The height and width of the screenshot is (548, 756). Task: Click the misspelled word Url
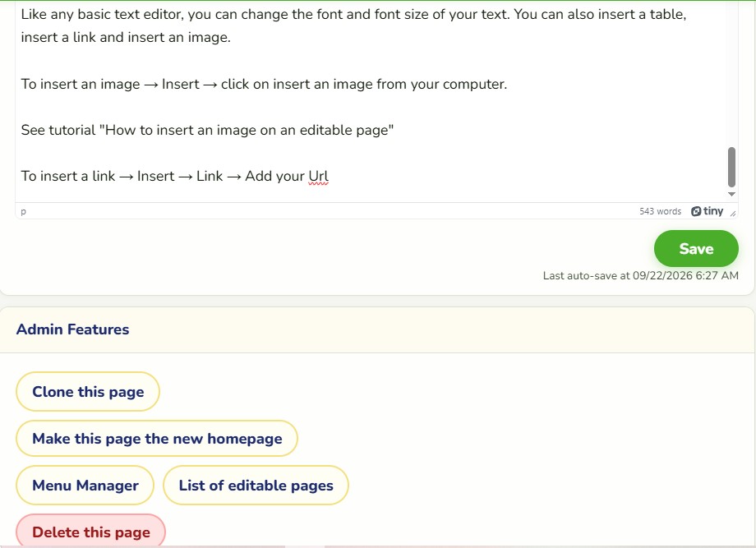click(x=318, y=176)
